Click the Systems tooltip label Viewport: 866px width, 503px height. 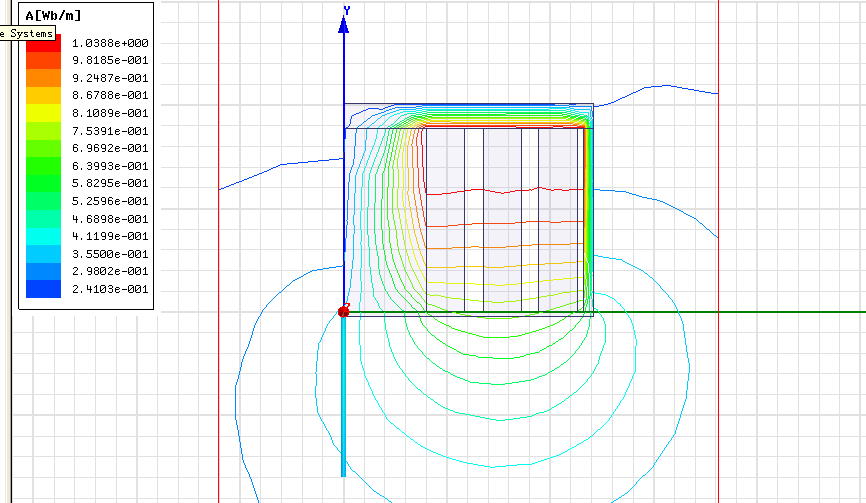[x=28, y=34]
